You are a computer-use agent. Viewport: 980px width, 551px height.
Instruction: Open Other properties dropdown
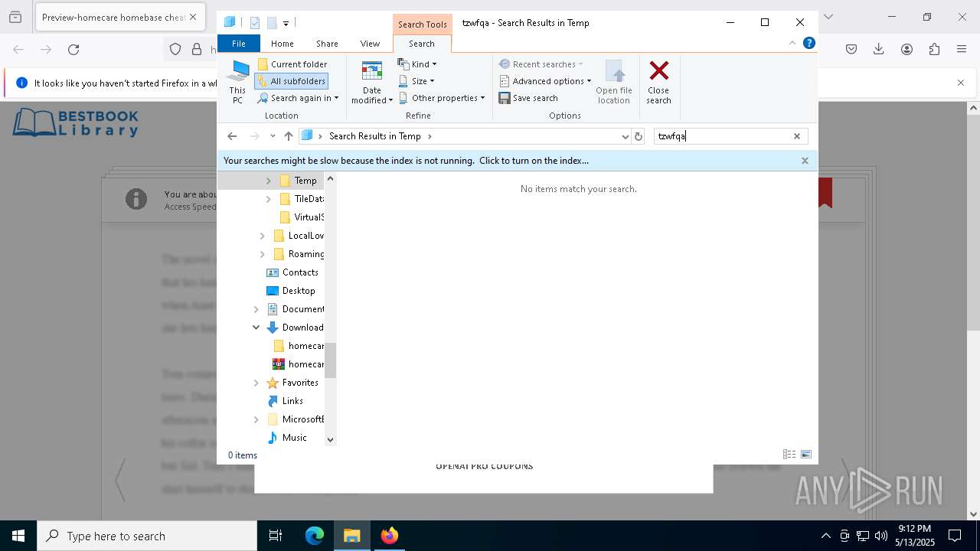coord(442,98)
